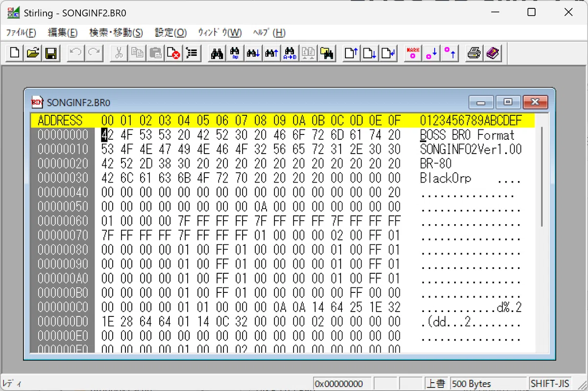The height and width of the screenshot is (391, 588).
Task: Click the 500 Bytes status bar field
Action: click(x=489, y=384)
